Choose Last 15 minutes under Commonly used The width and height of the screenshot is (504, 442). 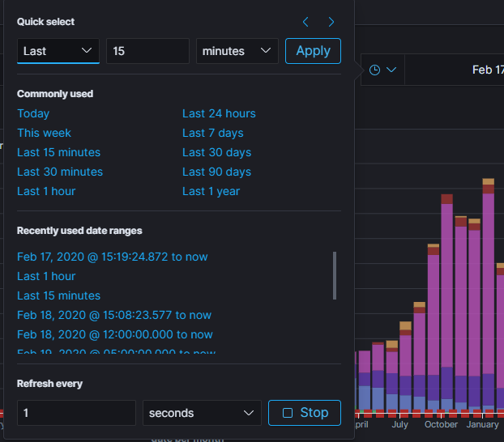59,152
